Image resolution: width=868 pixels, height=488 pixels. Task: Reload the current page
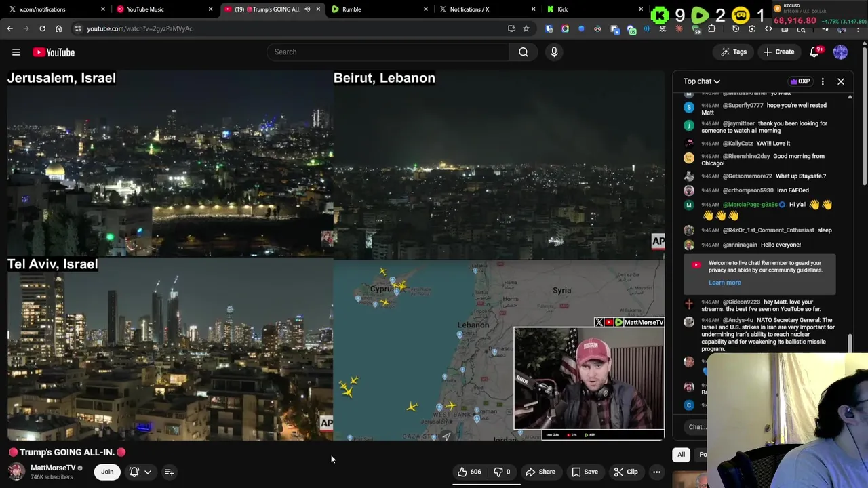42,28
